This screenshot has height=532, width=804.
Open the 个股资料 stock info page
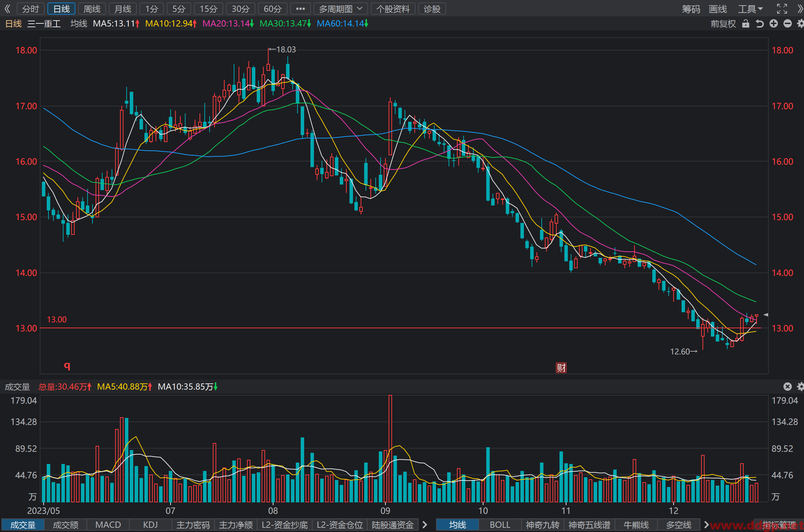tap(393, 9)
